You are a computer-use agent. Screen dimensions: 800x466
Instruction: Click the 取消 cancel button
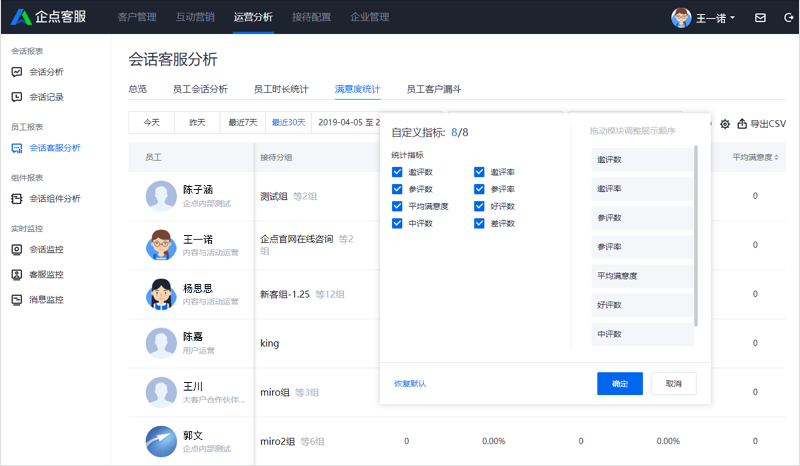pyautogui.click(x=673, y=384)
